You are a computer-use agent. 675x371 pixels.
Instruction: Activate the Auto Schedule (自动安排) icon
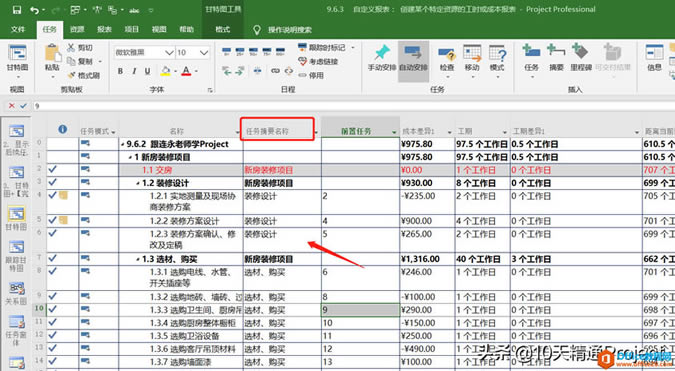click(413, 53)
